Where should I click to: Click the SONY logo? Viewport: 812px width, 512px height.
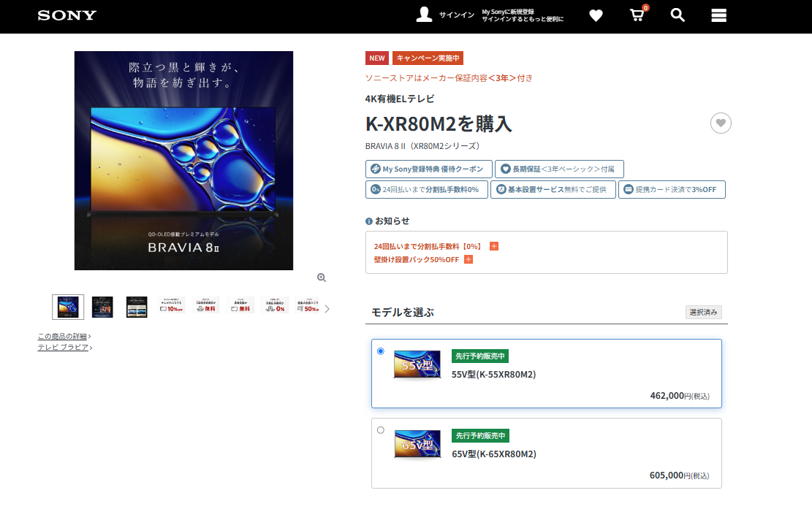67,15
